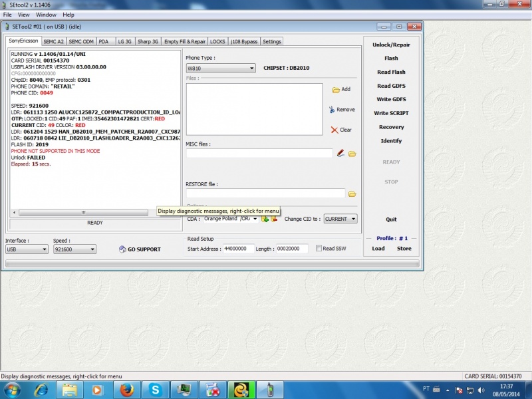
Task: Open the Phone Type dropdown showing W810
Action: click(x=221, y=68)
